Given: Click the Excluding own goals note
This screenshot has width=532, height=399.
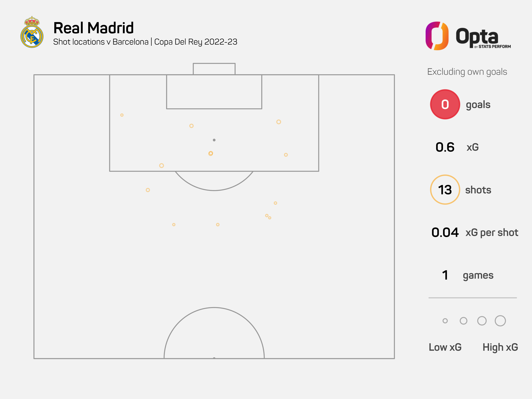Looking at the screenshot, I should click(467, 72).
